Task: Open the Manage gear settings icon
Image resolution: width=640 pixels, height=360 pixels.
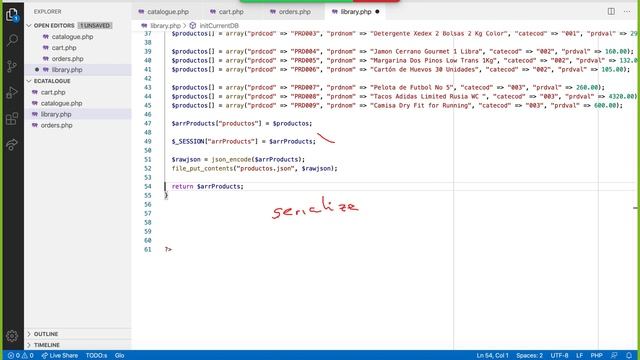Action: click(12, 336)
